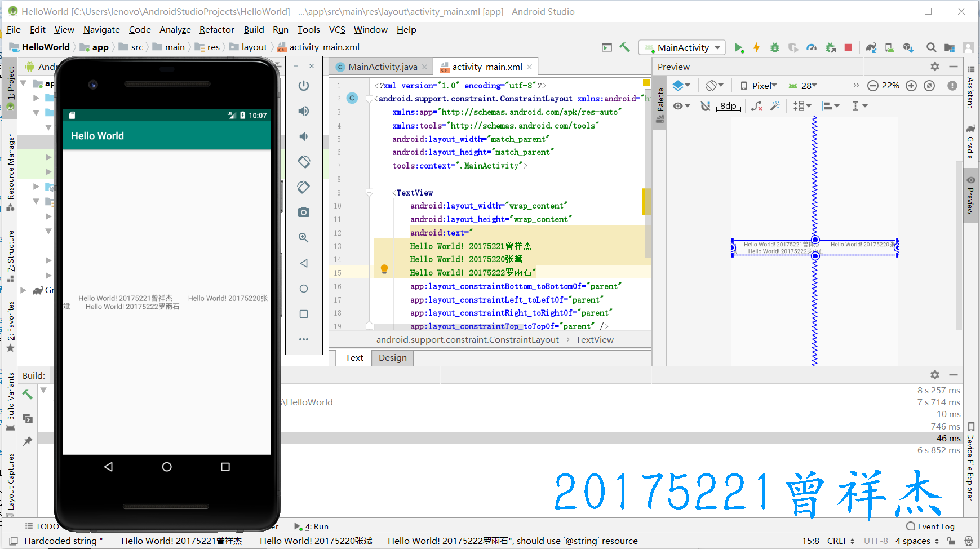Open the API 28 version dropdown
980x549 pixels.
[x=803, y=86]
